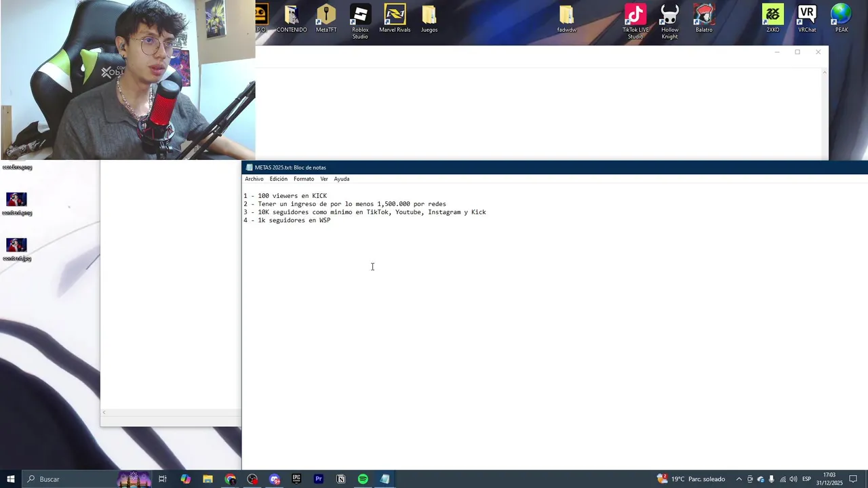Click the line about ingreso de 1,500.000

[x=345, y=204]
